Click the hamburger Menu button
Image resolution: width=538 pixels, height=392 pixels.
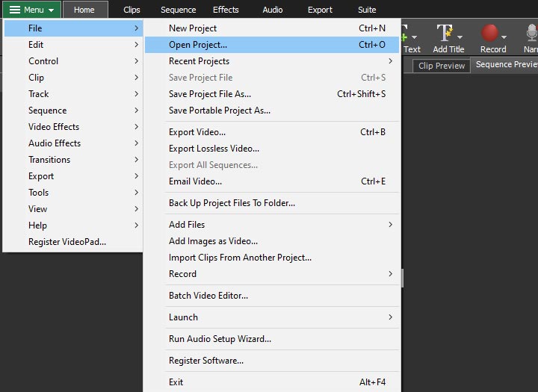coord(31,10)
